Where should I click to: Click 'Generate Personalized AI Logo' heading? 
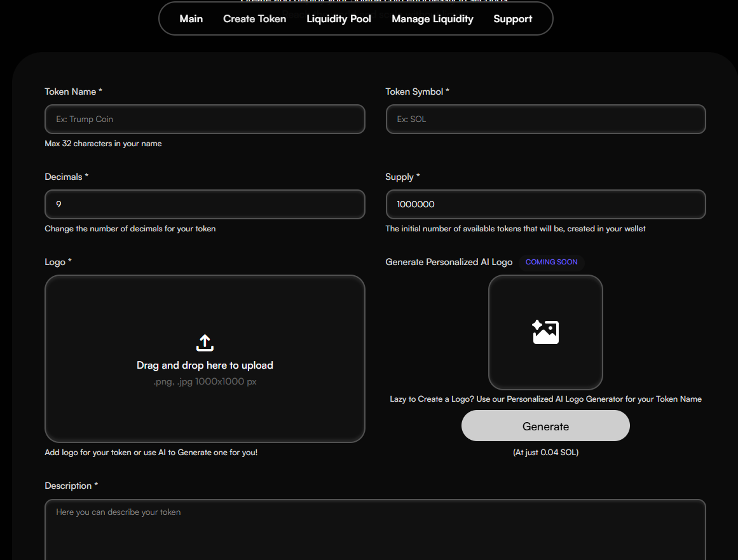pyautogui.click(x=449, y=262)
